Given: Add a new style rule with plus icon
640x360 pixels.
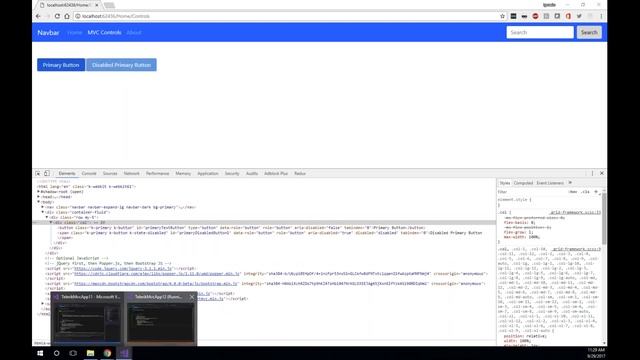Looking at the screenshot, I should coord(596,191).
